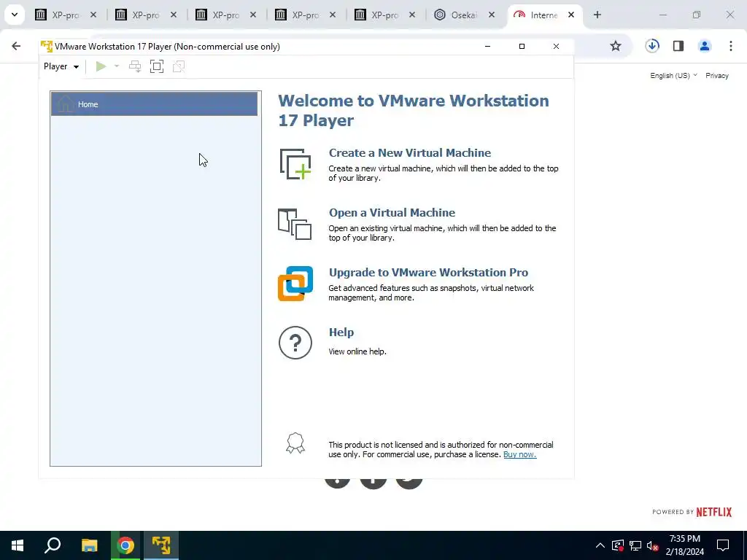Click the Help heading link

click(341, 332)
